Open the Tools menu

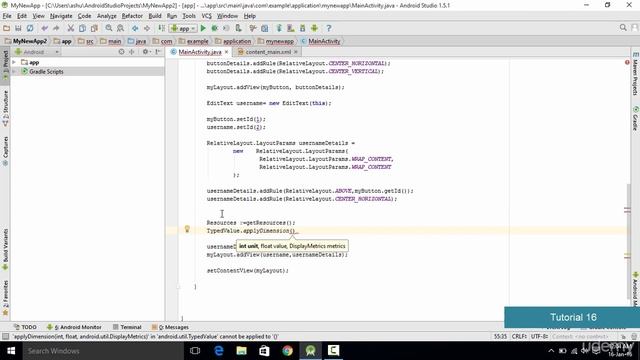[x=189, y=16]
